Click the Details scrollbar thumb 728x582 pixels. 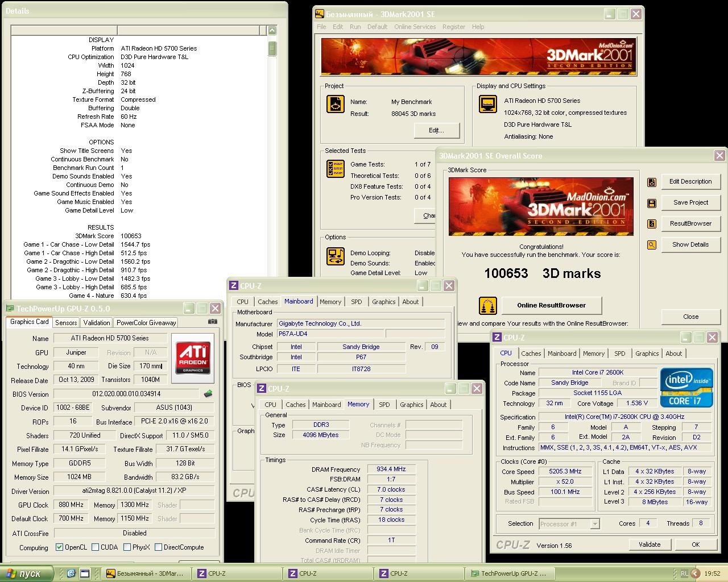[x=272, y=48]
